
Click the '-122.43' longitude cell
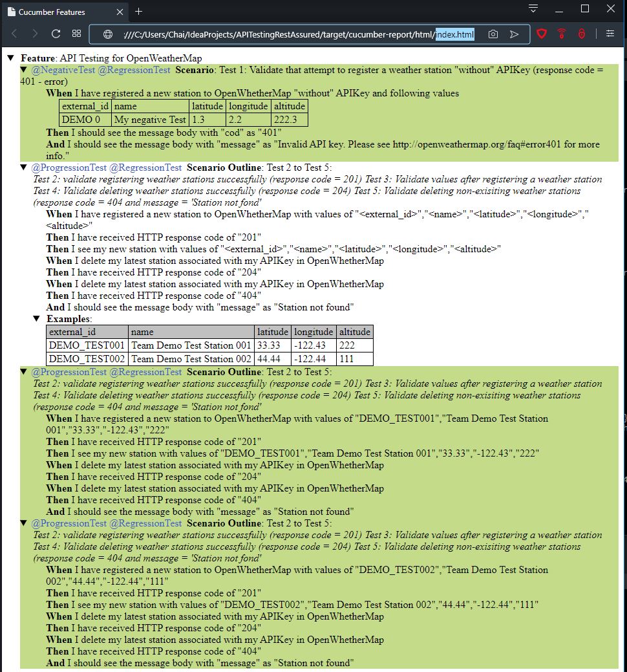(313, 345)
